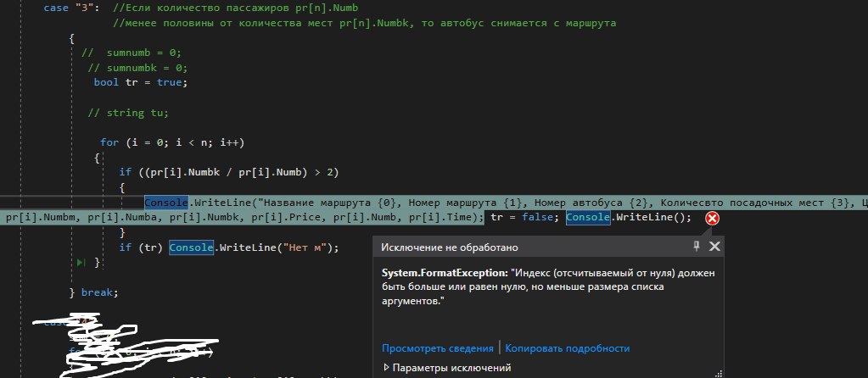Click the red exception error icon
868x378 pixels.
click(x=712, y=218)
